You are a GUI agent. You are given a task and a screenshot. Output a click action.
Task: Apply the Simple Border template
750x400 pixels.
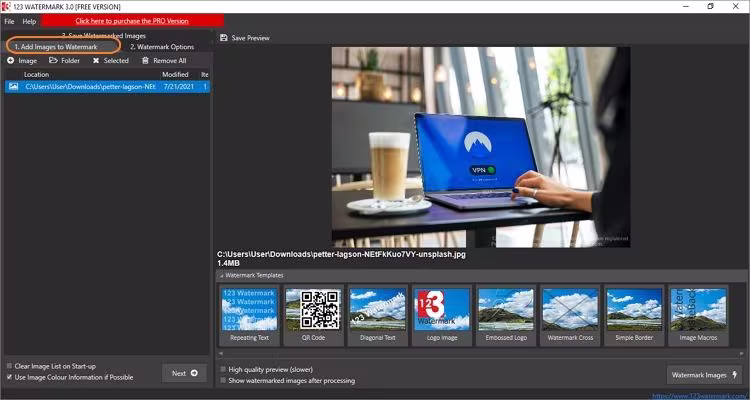pos(634,315)
